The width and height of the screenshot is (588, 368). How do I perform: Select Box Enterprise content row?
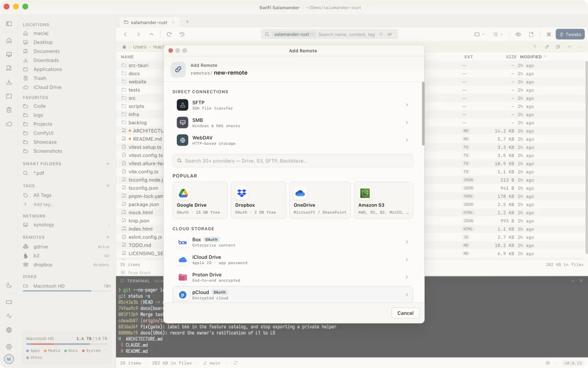point(293,242)
